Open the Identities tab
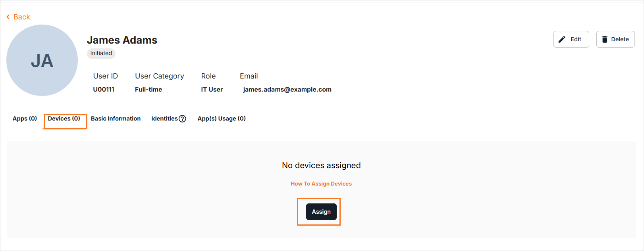The width and height of the screenshot is (644, 251). click(164, 119)
